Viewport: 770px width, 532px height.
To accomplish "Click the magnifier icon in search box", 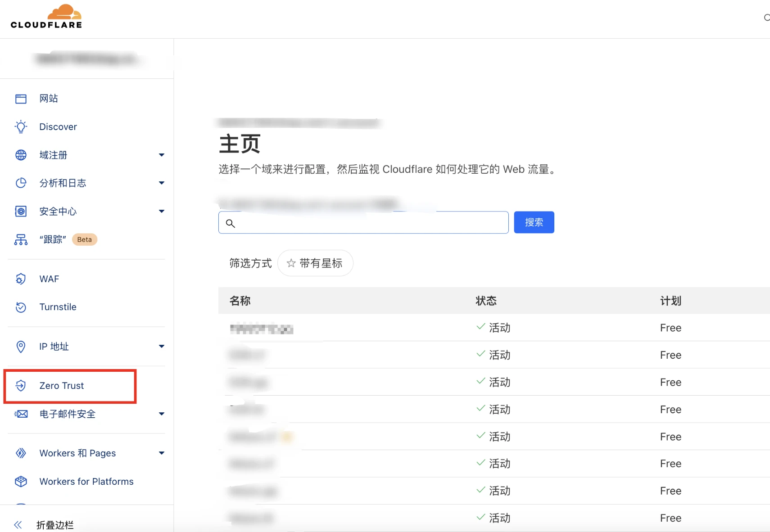I will point(230,223).
